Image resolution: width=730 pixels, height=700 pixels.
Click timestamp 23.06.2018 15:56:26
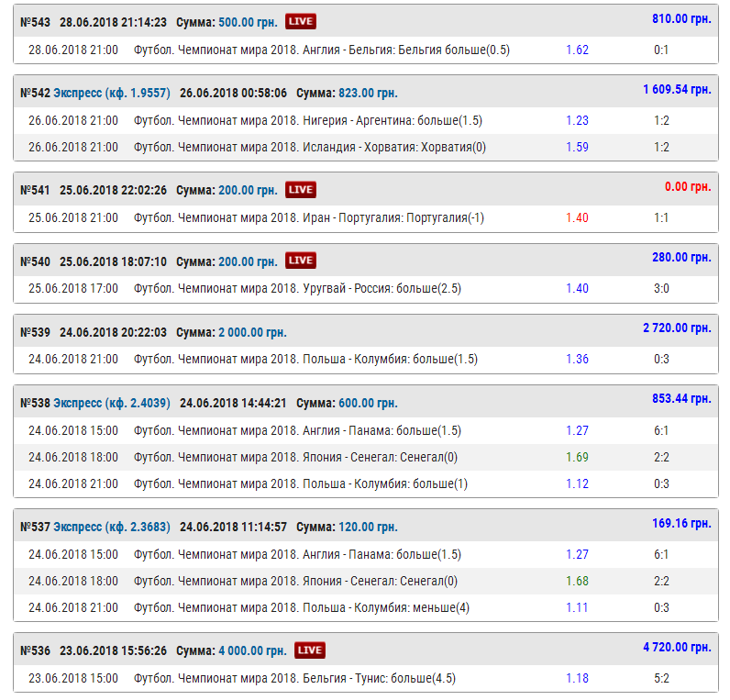tap(113, 650)
